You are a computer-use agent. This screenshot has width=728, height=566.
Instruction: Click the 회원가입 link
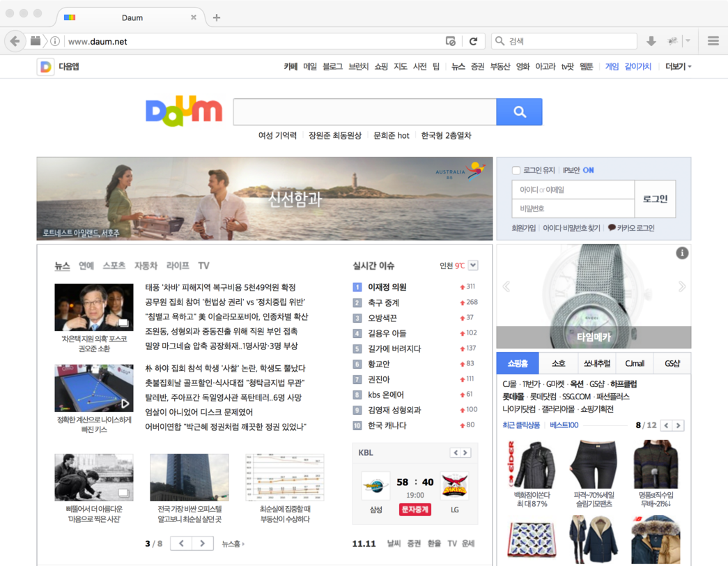tap(523, 228)
